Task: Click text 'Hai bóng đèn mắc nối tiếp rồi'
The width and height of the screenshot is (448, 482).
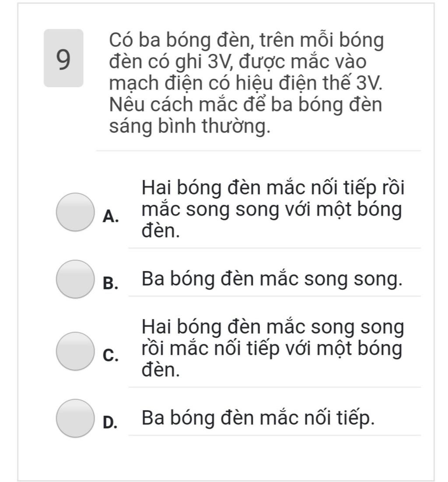Action: click(273, 187)
